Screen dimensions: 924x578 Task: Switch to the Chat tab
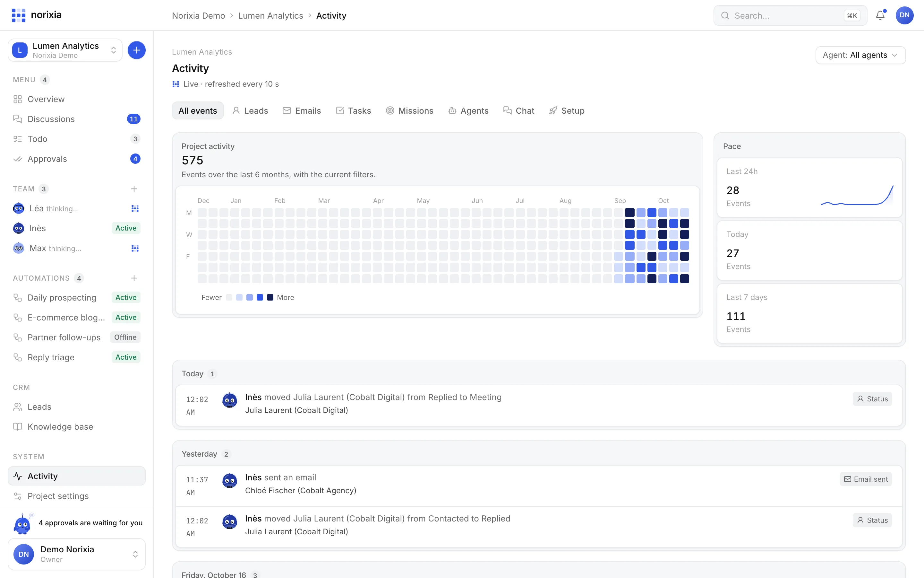518,110
